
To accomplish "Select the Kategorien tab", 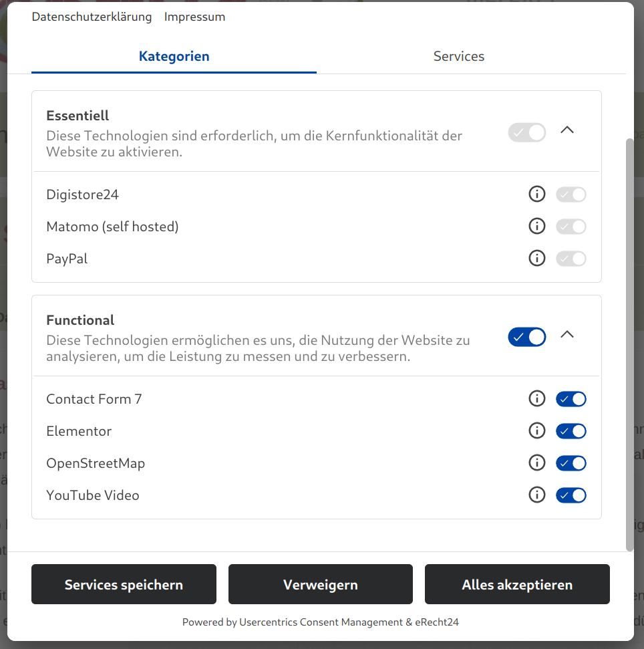I will [174, 57].
